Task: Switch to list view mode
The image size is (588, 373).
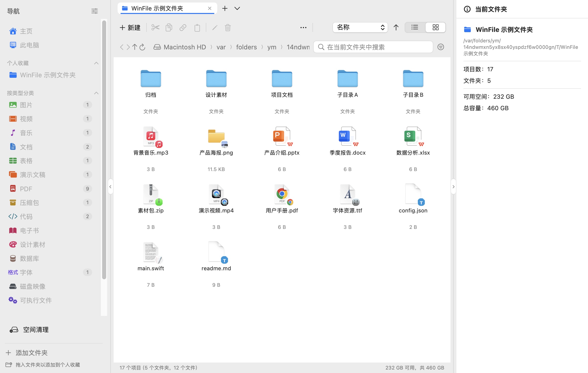Action: tap(415, 27)
